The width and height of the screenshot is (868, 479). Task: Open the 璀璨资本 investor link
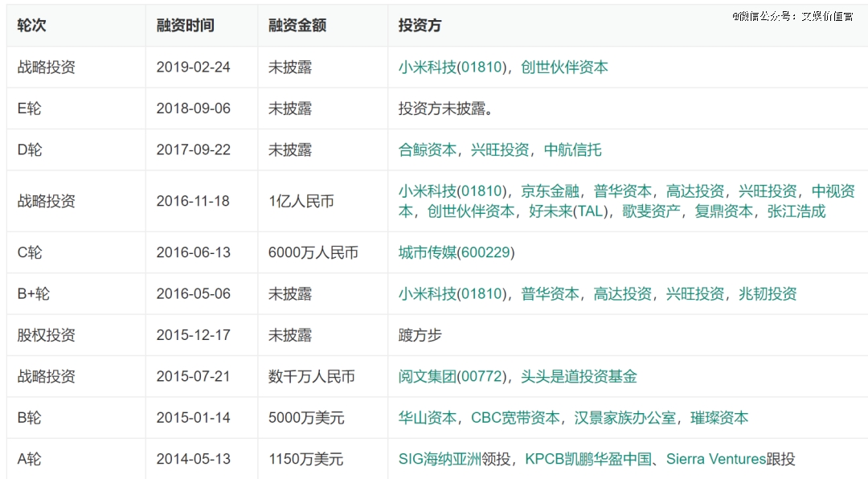coord(719,418)
